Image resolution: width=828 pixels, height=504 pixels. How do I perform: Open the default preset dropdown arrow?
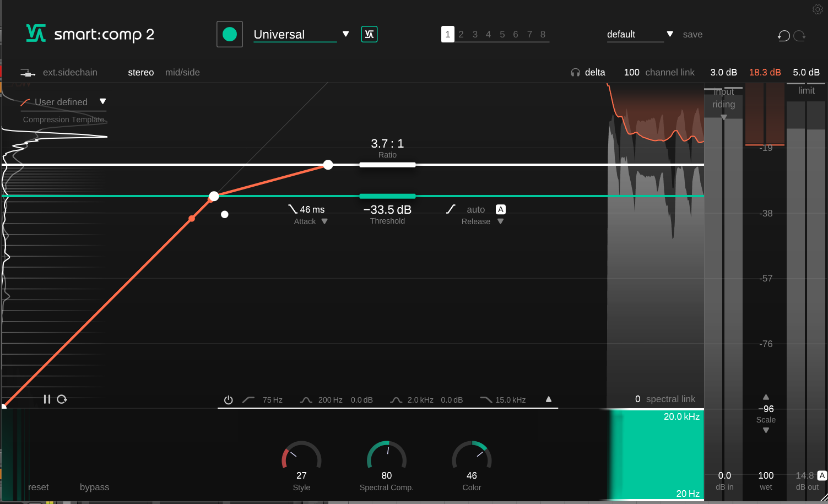click(670, 34)
